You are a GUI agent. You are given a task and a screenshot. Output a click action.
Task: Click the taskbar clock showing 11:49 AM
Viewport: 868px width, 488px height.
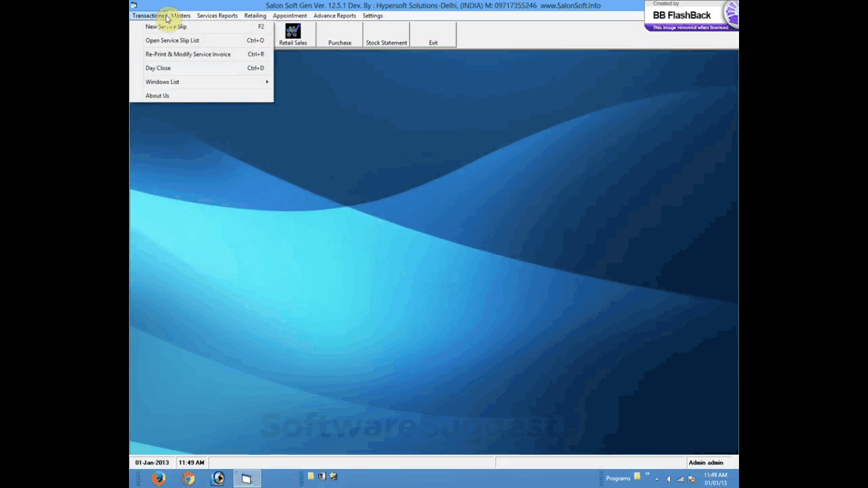(x=715, y=478)
